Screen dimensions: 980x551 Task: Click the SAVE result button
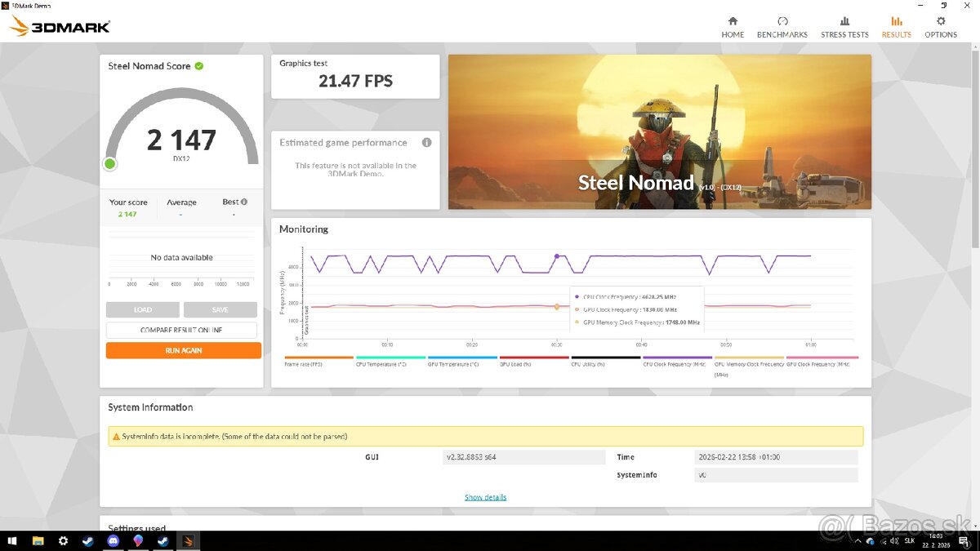[220, 310]
